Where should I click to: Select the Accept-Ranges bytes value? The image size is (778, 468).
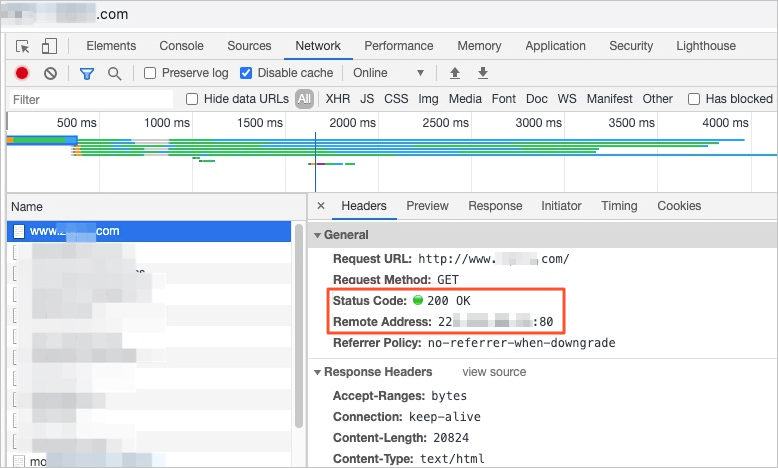(449, 396)
